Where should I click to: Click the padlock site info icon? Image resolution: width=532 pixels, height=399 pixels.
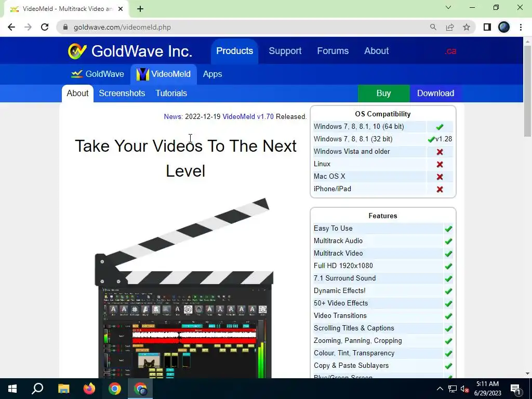[66, 27]
